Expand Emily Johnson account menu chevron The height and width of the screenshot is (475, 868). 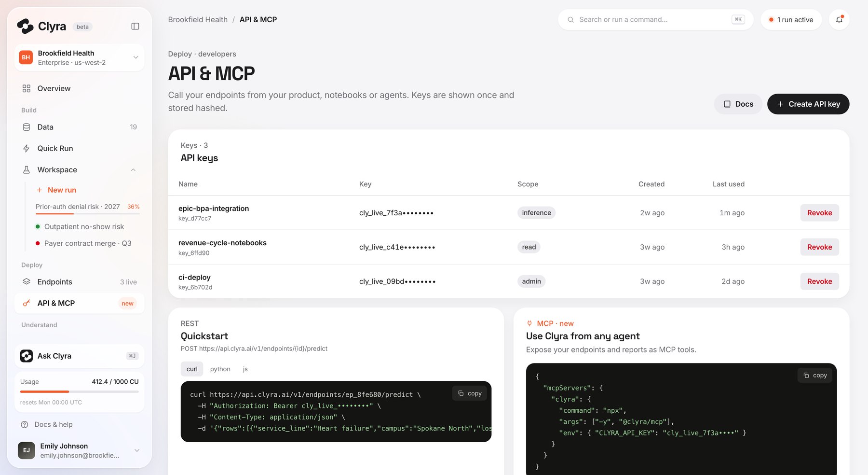coord(137,450)
